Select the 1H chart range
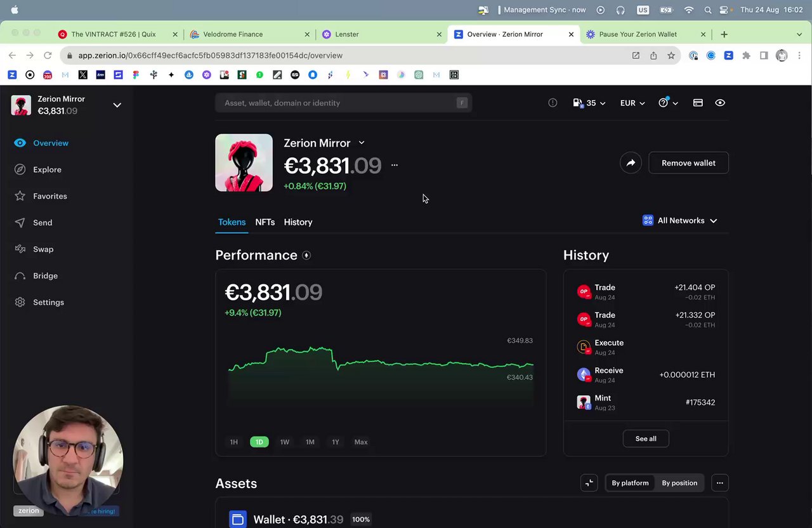Image resolution: width=812 pixels, height=528 pixels. point(233,442)
